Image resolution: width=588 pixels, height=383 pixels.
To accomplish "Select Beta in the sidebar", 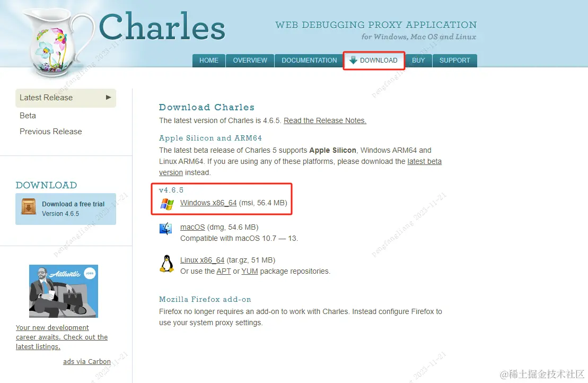I will [x=28, y=116].
